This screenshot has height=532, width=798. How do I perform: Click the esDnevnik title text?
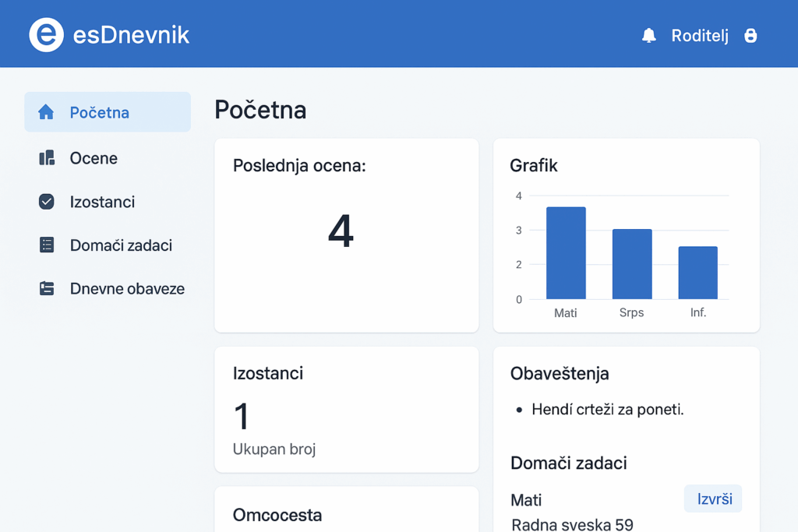coord(131,35)
